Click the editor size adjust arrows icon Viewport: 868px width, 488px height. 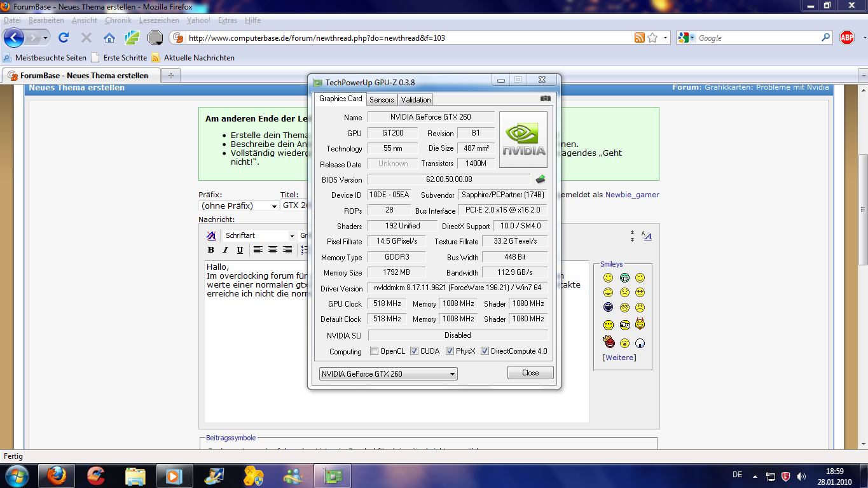tap(632, 236)
